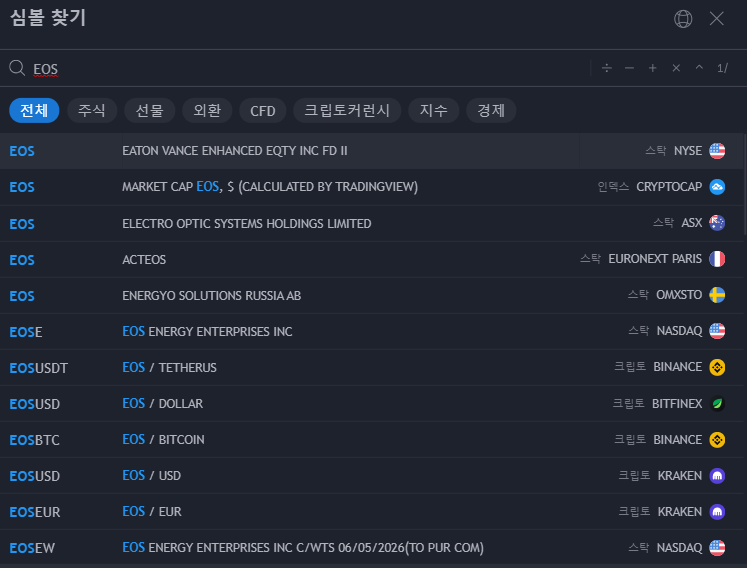Screen dimensions: 747x568
Task: Click the EOSBTC ticker symbol
Action: coord(34,440)
